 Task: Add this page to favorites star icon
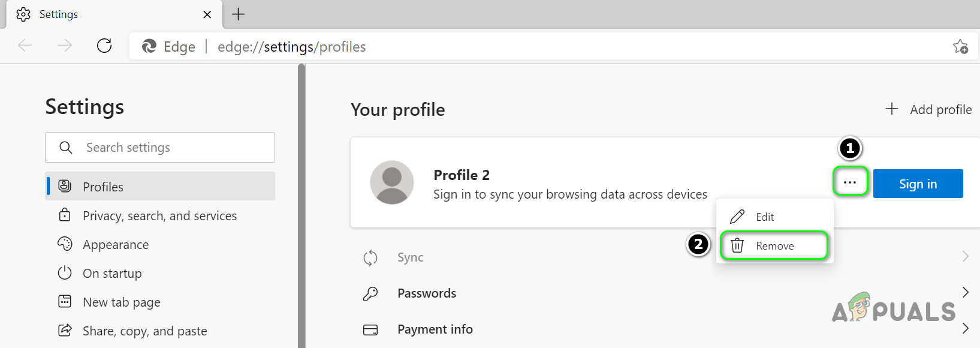click(960, 47)
